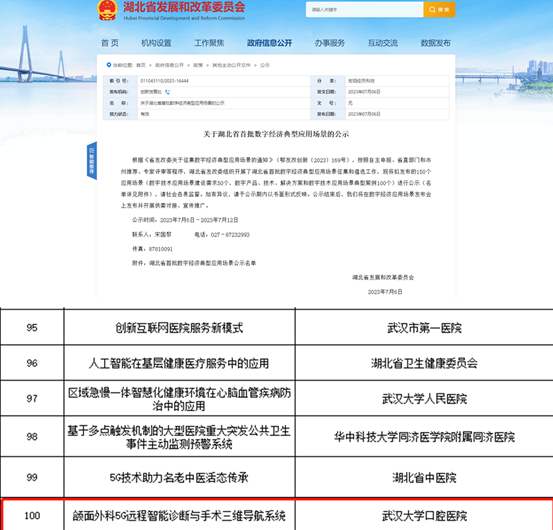Click the phone icon next to the publishing department
The height and width of the screenshot is (530, 553).
(x=167, y=92)
